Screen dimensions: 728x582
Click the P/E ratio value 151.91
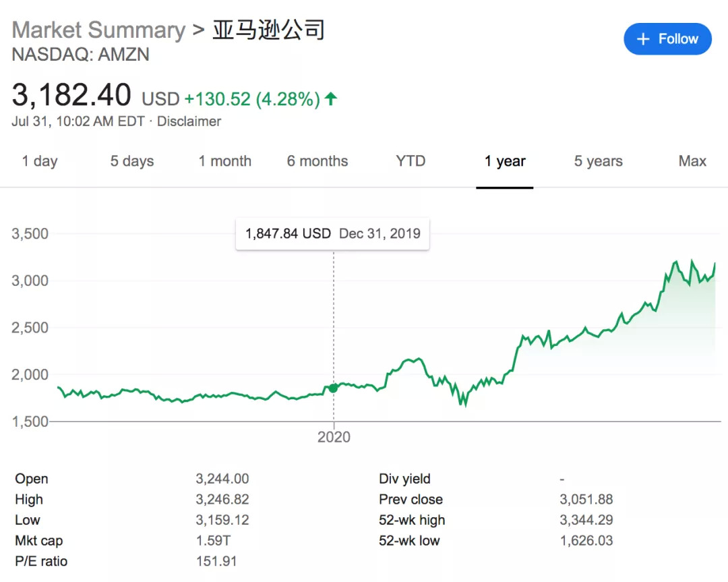pyautogui.click(x=216, y=561)
